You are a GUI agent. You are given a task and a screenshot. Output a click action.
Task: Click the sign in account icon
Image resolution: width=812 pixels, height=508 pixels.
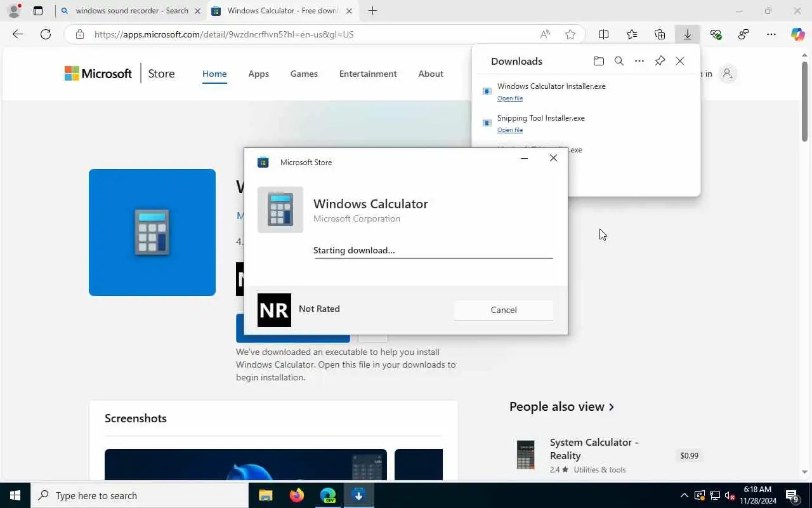click(728, 74)
